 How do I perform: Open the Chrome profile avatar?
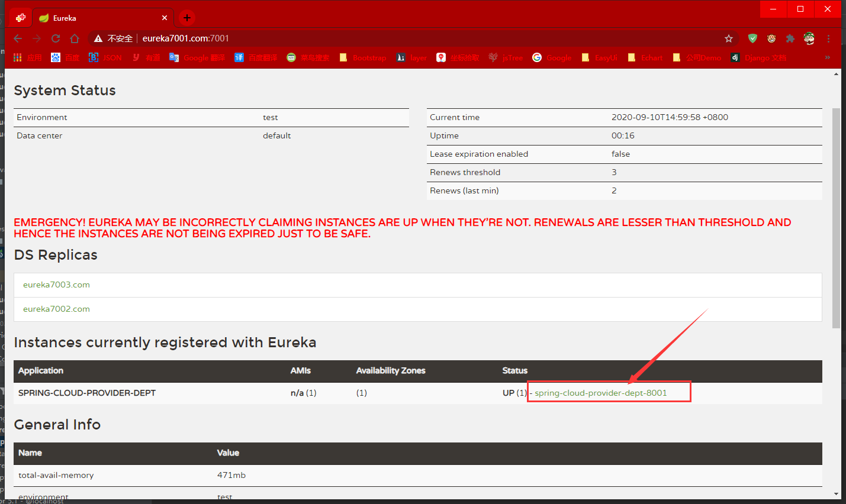[x=809, y=38]
